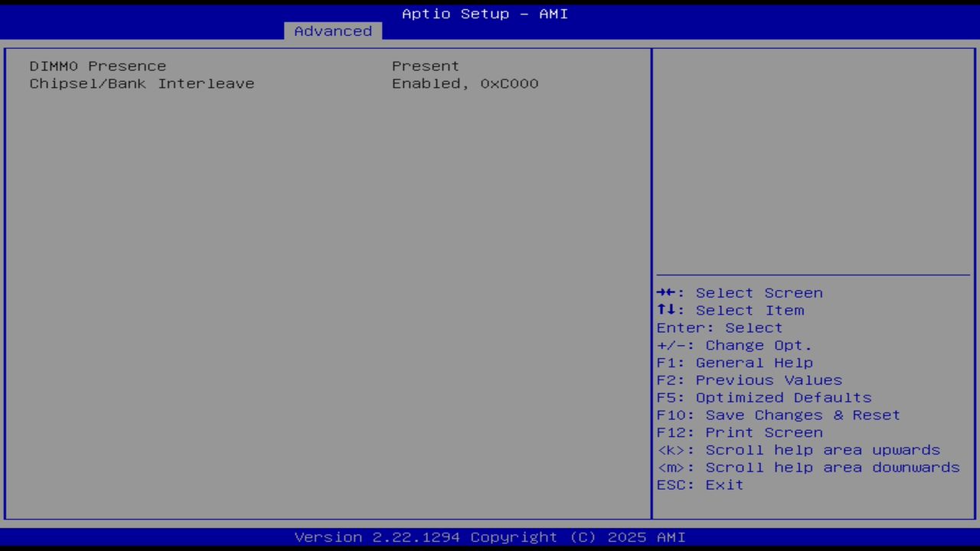Select the DIMM0 Presence entry

[x=97, y=66]
